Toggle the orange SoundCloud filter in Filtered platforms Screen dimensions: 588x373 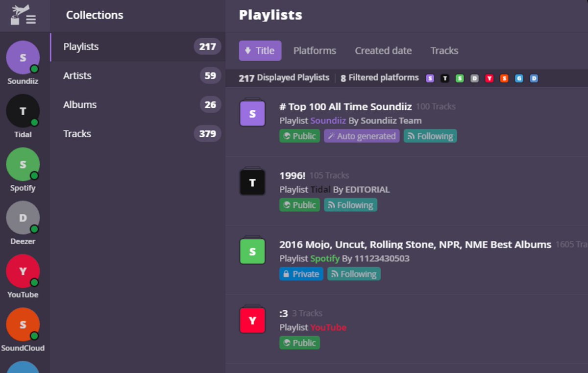click(504, 78)
